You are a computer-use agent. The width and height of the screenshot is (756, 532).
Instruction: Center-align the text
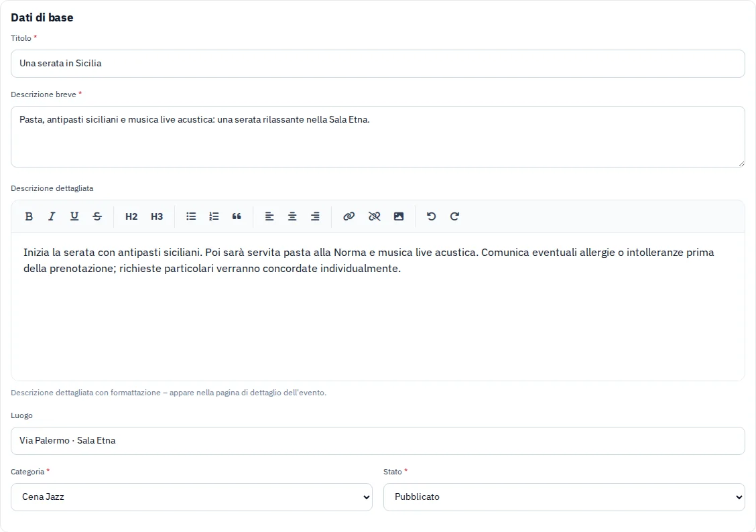tap(292, 216)
